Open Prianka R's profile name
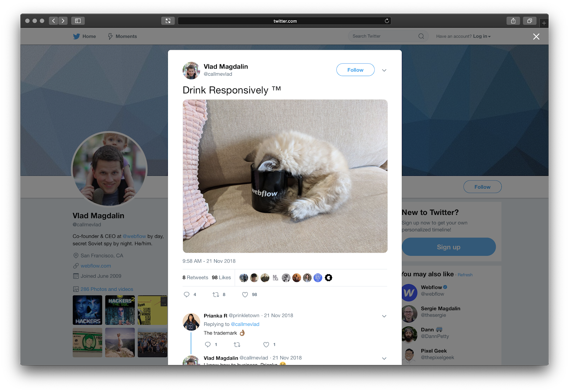Screen dimensions: 569x392 [x=216, y=316]
